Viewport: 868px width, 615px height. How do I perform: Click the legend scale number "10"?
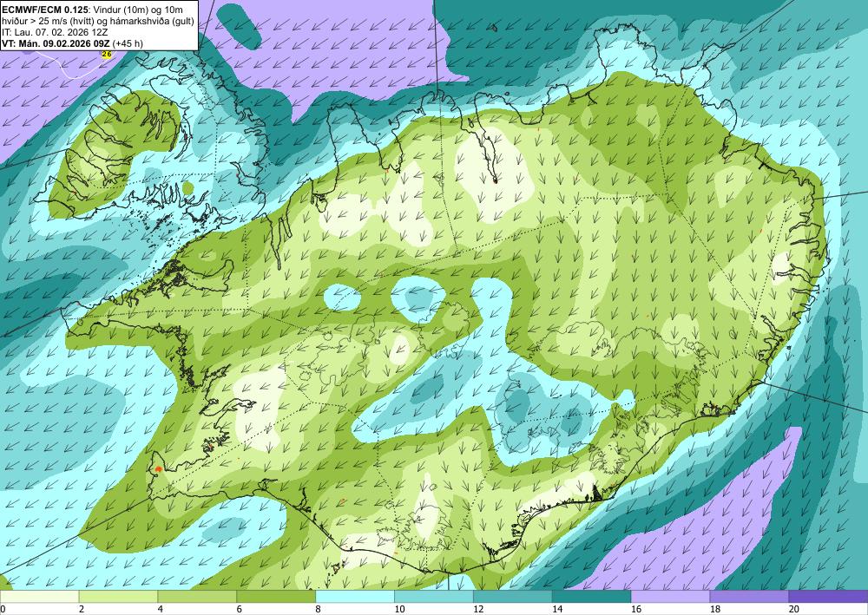tap(399, 609)
